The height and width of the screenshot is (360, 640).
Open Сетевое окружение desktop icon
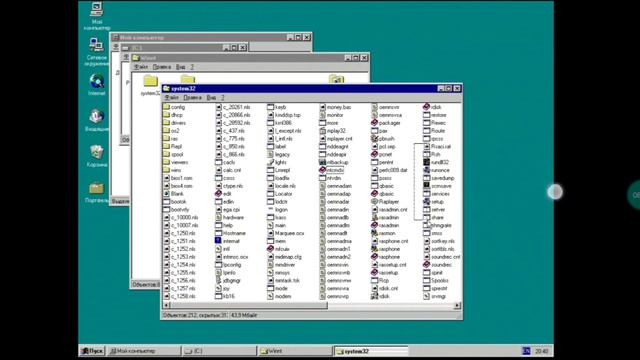tap(97, 51)
